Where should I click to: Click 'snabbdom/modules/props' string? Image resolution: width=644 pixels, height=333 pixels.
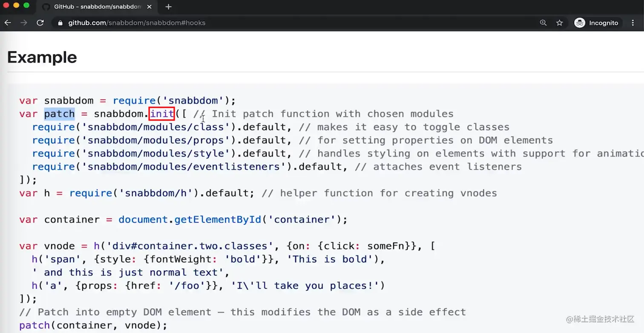click(x=155, y=140)
